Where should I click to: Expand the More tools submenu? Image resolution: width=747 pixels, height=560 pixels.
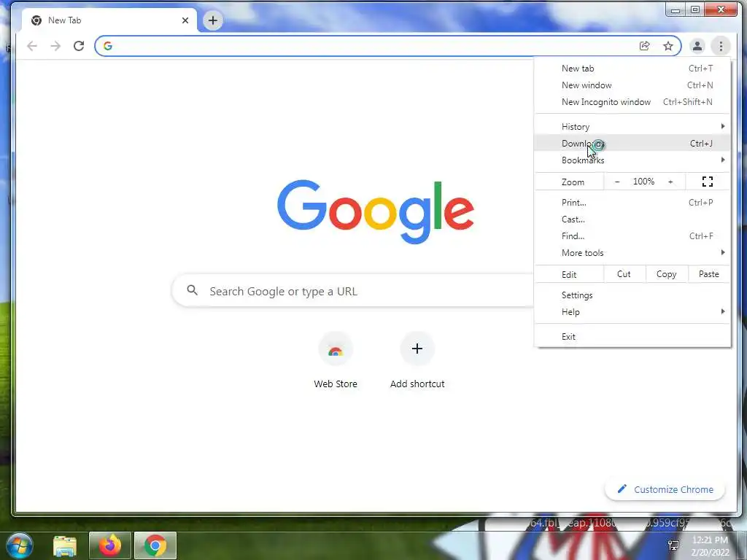pyautogui.click(x=632, y=253)
